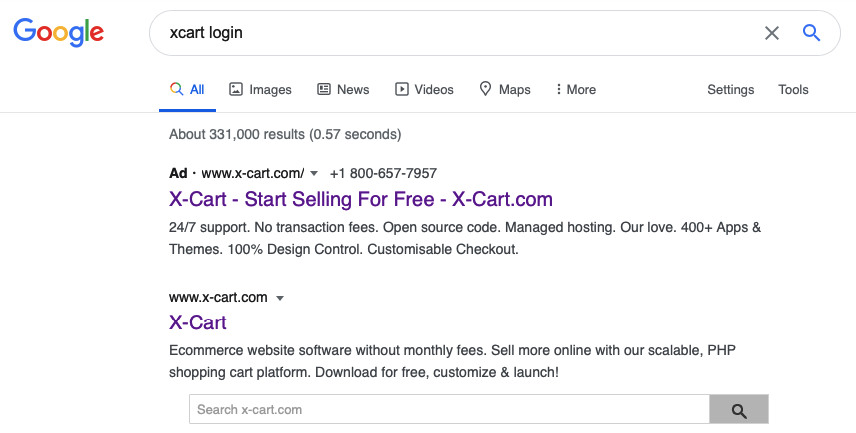Switch to the Videos tab
Viewport: 856px width, 433px height.
(424, 90)
